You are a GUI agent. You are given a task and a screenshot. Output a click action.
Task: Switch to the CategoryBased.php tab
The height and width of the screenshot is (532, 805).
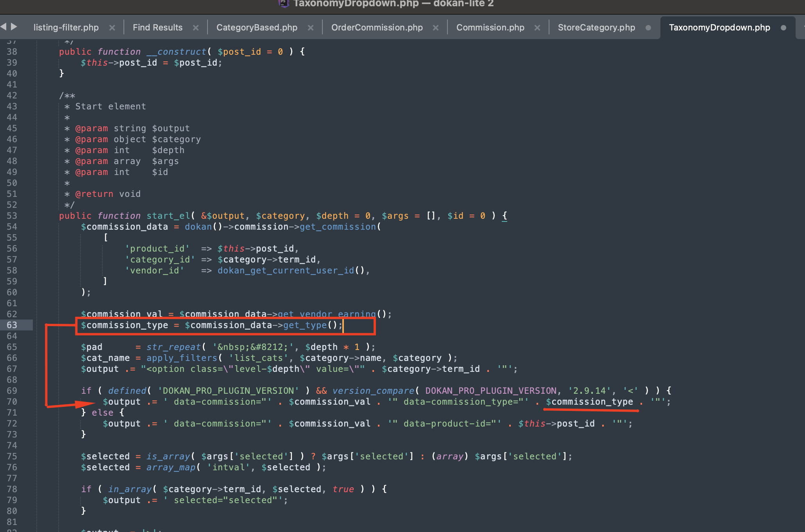[257, 27]
